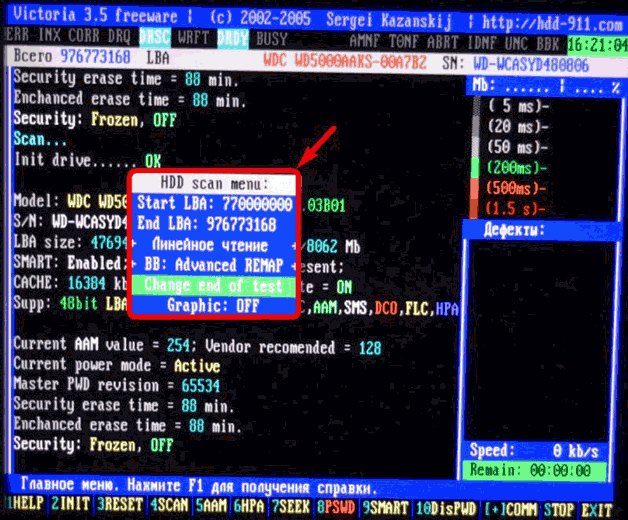The width and height of the screenshot is (628, 520).
Task: Click the (5 ms) timing legend
Action: [x=519, y=106]
